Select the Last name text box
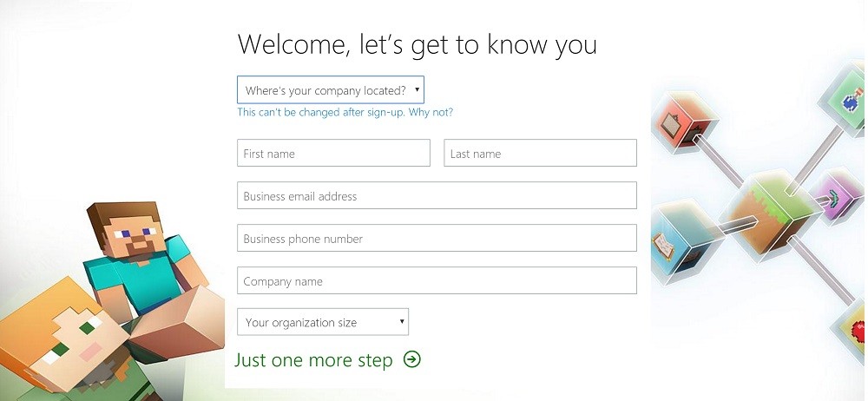Image resolution: width=868 pixels, height=401 pixels. click(540, 153)
